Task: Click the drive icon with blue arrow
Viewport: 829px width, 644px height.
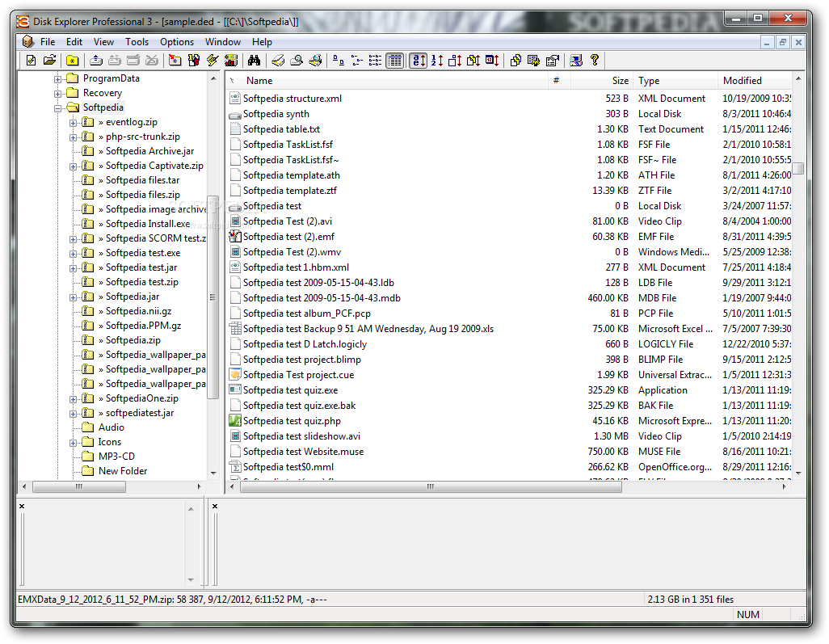Action: pyautogui.click(x=96, y=61)
